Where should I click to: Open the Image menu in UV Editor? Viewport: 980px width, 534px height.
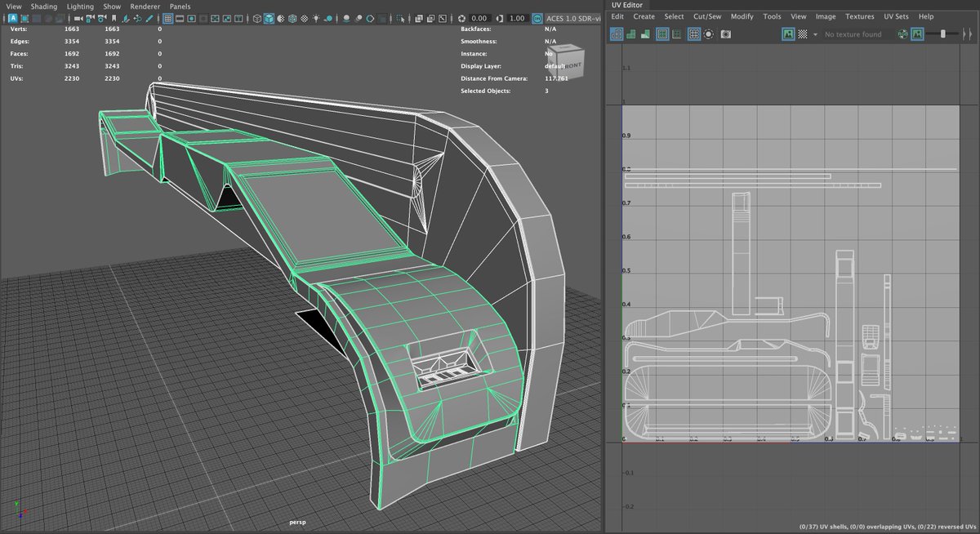826,16
